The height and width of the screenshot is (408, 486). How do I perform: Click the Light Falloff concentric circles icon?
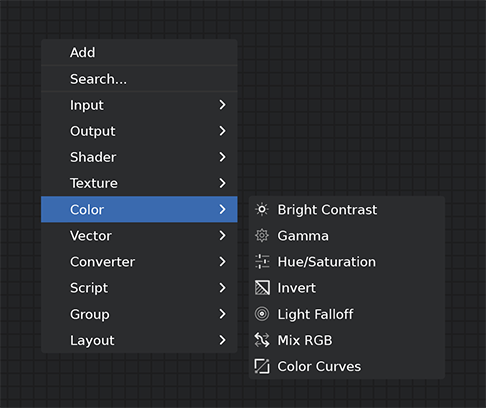[262, 314]
